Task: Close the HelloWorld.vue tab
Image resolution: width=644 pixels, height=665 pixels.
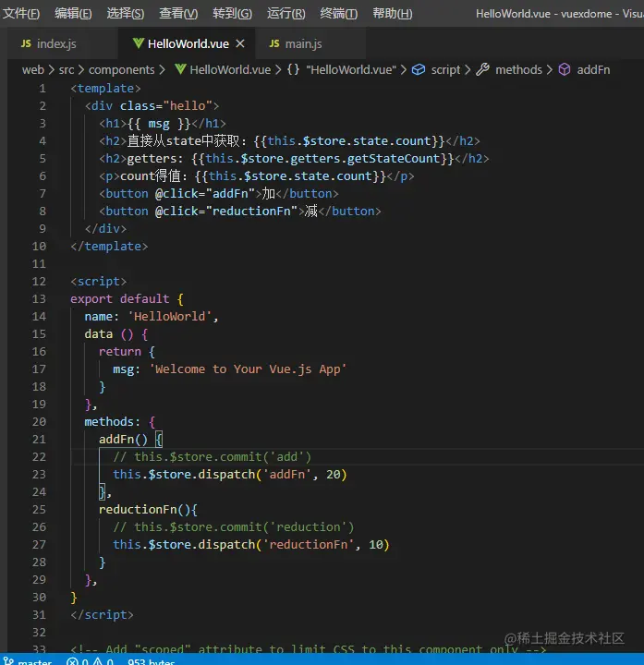Action: [x=240, y=43]
